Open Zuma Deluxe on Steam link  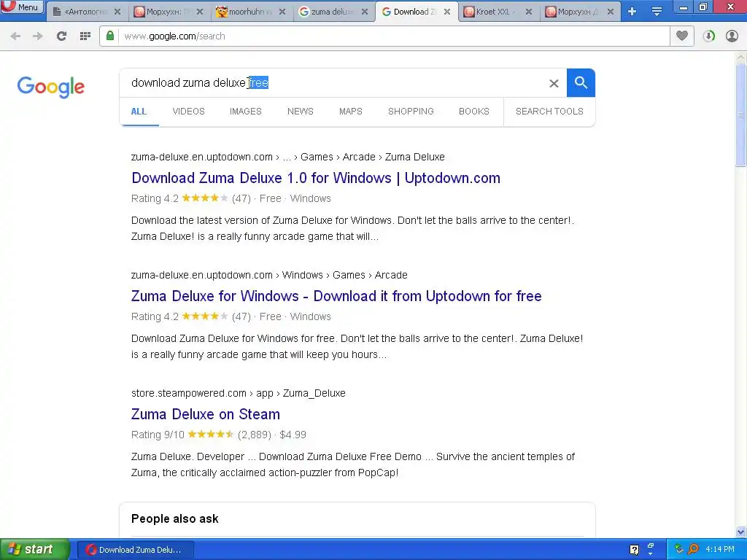pos(205,414)
